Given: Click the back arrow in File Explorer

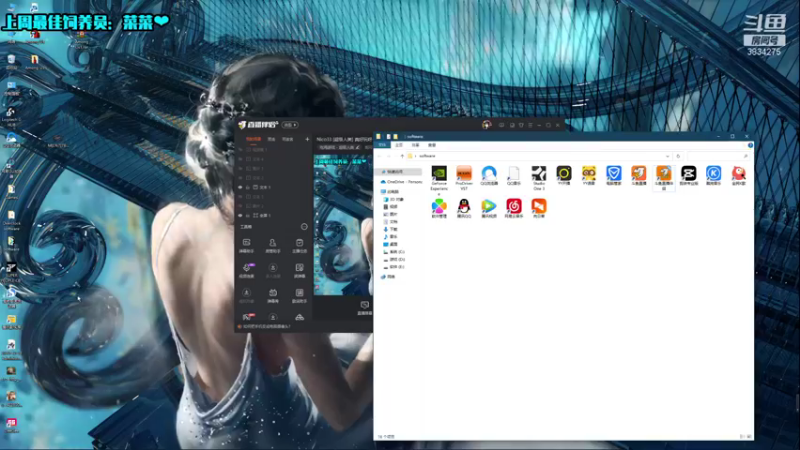Looking at the screenshot, I should pyautogui.click(x=380, y=156).
